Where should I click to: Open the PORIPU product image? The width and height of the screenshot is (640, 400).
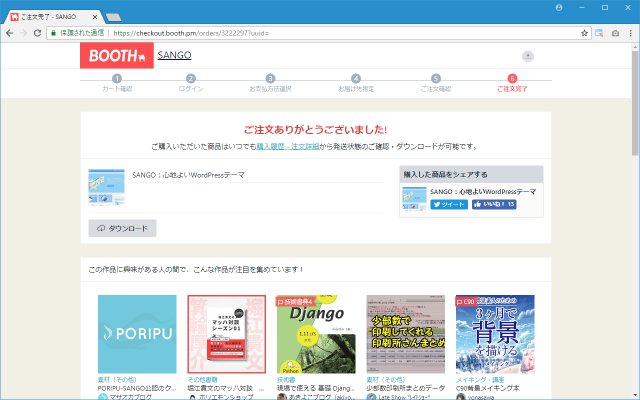click(137, 334)
